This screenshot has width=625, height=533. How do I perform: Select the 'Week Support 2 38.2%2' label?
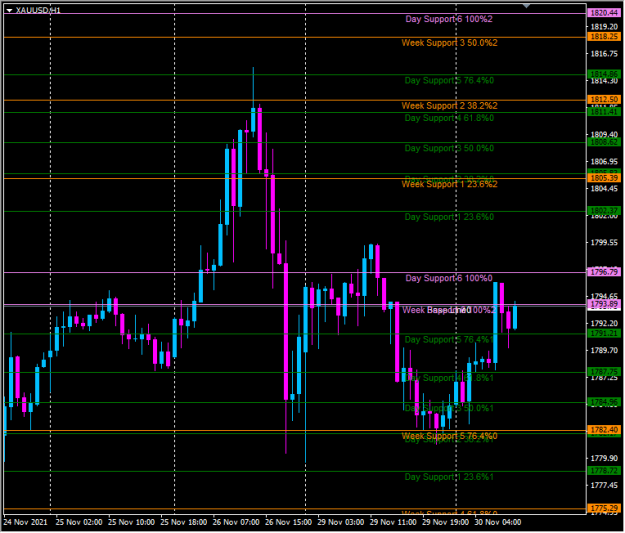449,106
